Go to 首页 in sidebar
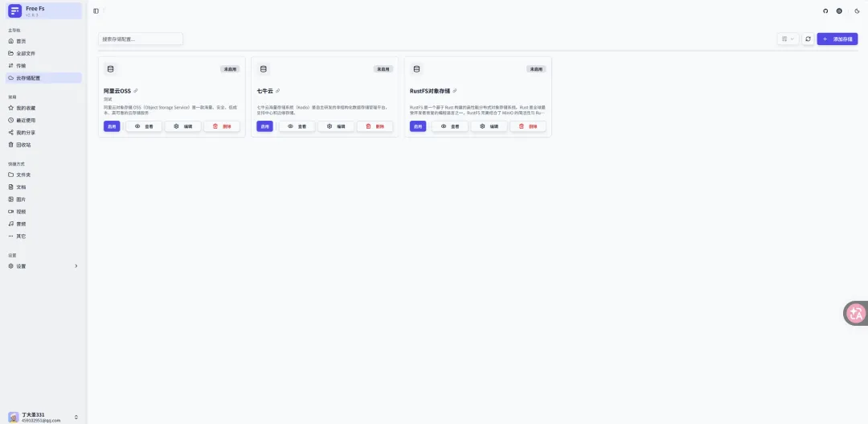The height and width of the screenshot is (424, 868). pyautogui.click(x=43, y=42)
